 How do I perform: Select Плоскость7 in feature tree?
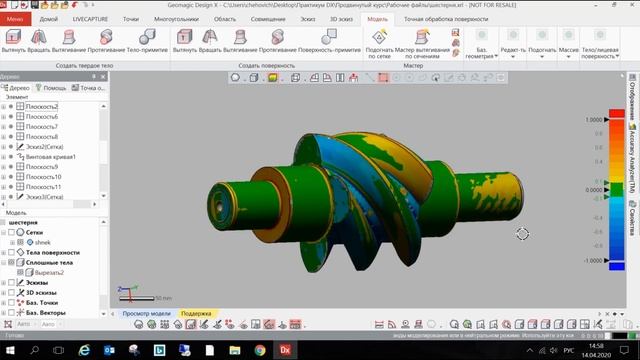click(x=42, y=127)
